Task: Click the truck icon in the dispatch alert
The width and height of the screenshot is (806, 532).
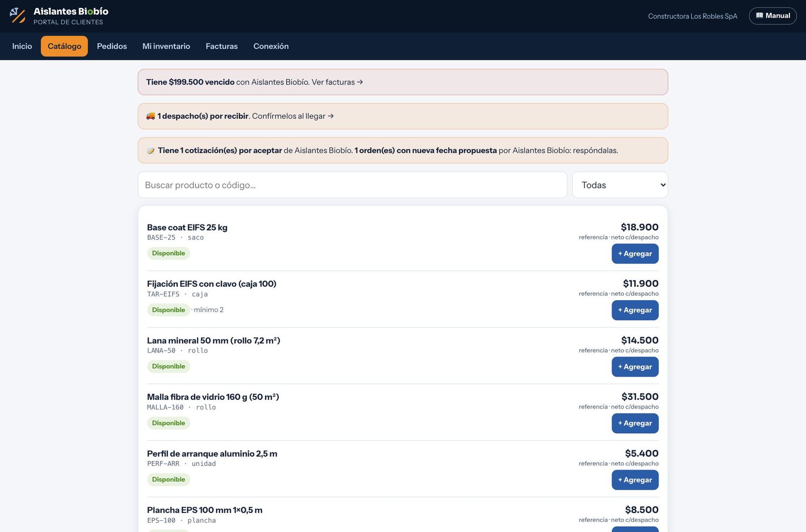Action: pyautogui.click(x=151, y=116)
